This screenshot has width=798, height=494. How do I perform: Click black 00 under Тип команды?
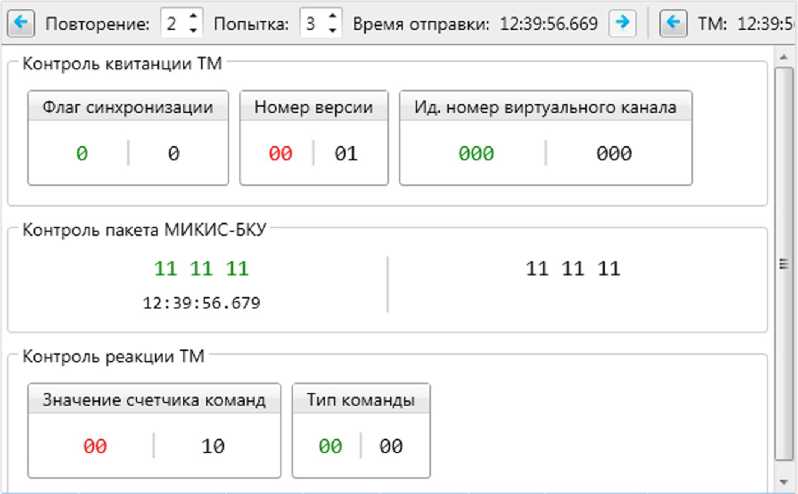pos(391,446)
